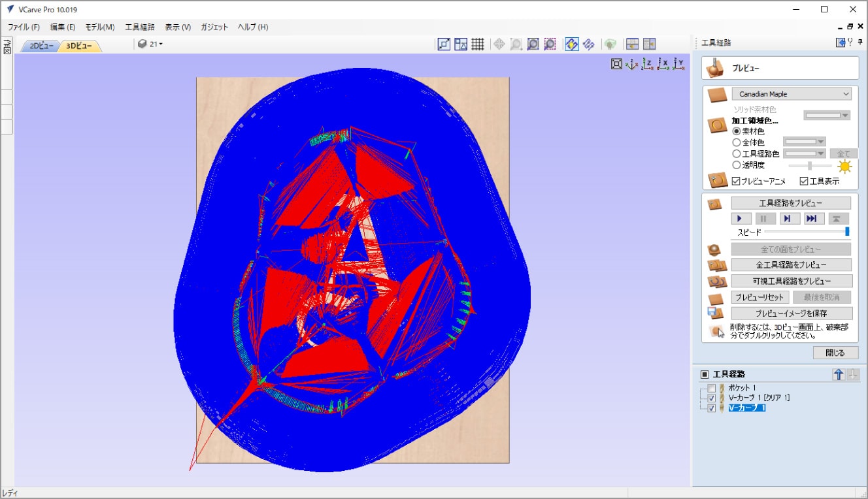Uncheck the 工具表示 checkbox
Image resolution: width=868 pixels, height=499 pixels.
[805, 181]
